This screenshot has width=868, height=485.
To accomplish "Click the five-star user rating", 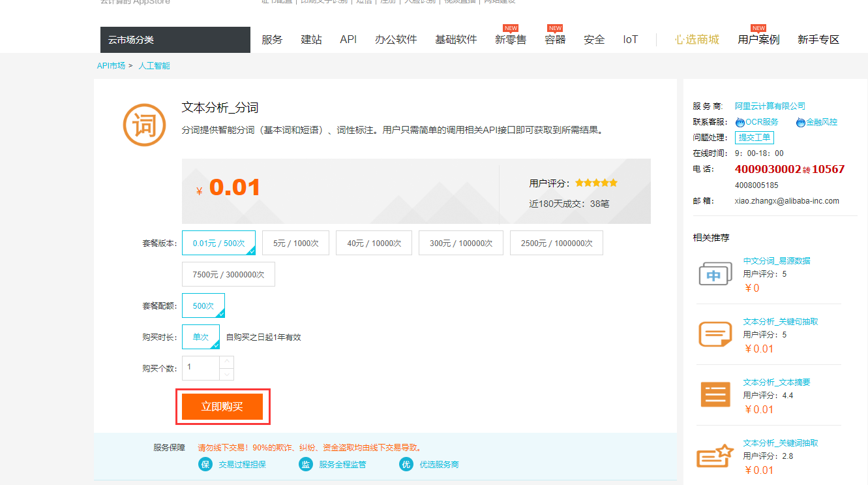I will (x=596, y=183).
